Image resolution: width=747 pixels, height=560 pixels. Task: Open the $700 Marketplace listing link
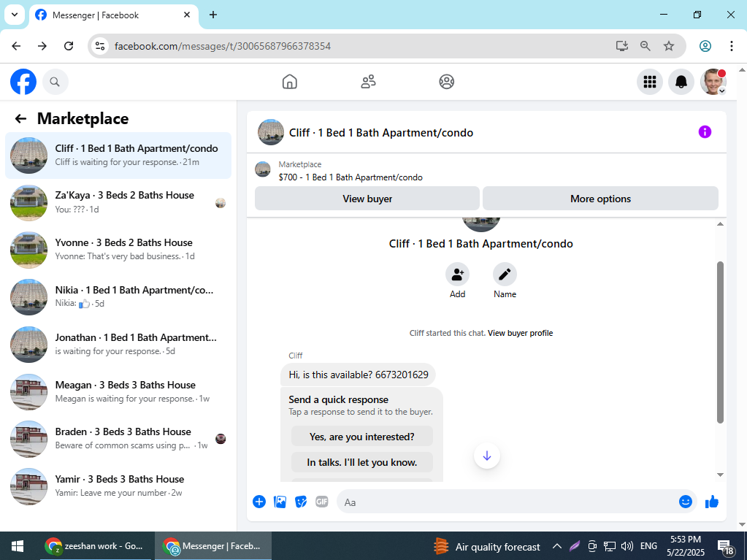point(350,177)
